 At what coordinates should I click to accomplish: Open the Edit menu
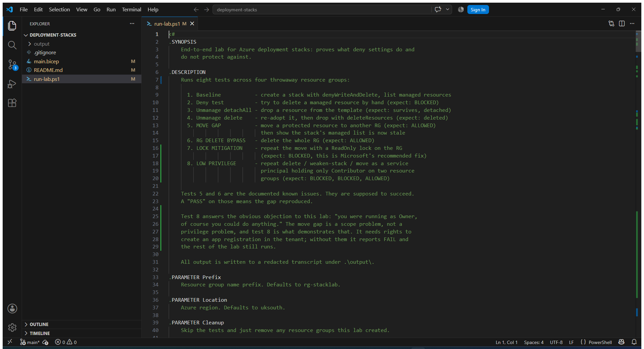pyautogui.click(x=38, y=9)
